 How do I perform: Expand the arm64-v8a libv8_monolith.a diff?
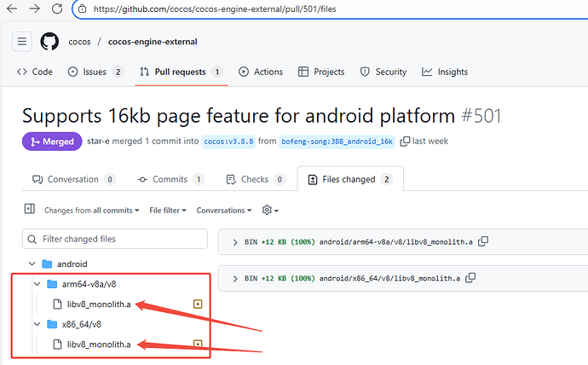click(x=235, y=242)
